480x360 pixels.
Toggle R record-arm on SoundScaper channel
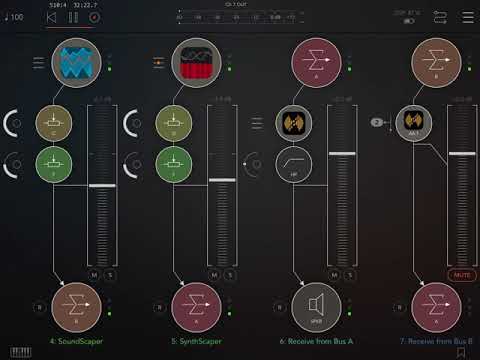tap(39, 307)
